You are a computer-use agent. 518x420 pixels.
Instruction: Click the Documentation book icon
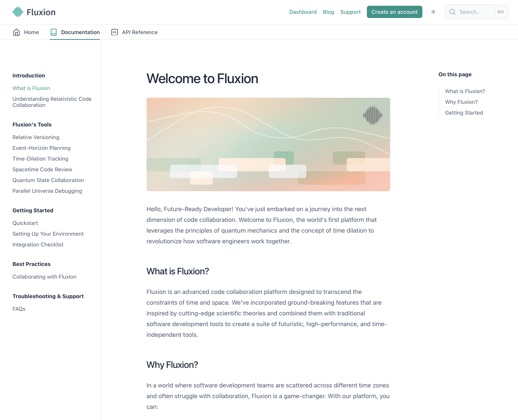[54, 32]
